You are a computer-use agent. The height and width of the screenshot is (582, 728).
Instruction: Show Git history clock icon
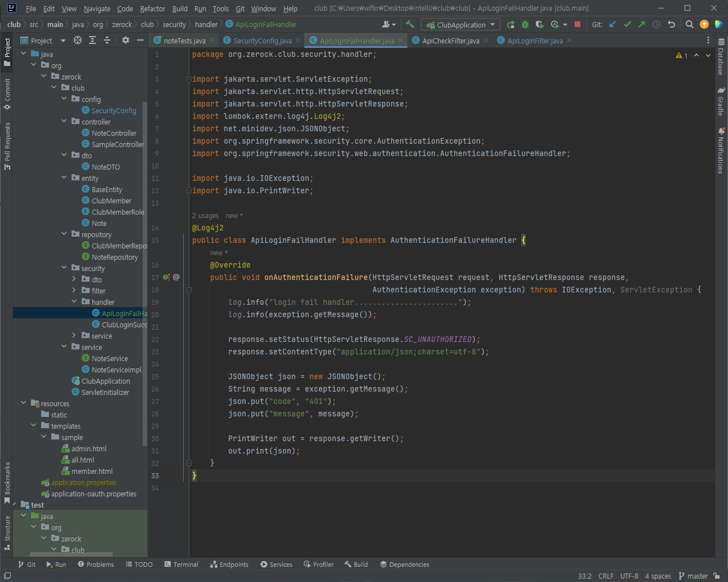(x=656, y=24)
